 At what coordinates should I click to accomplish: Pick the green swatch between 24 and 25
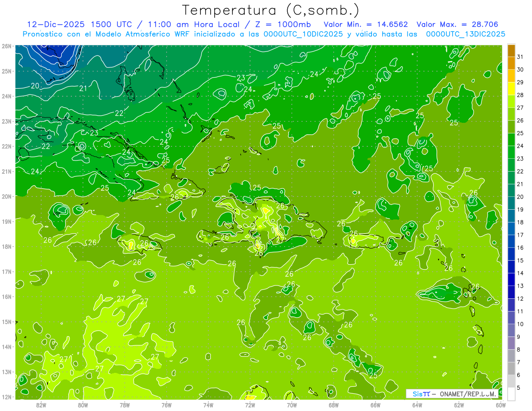(511, 140)
